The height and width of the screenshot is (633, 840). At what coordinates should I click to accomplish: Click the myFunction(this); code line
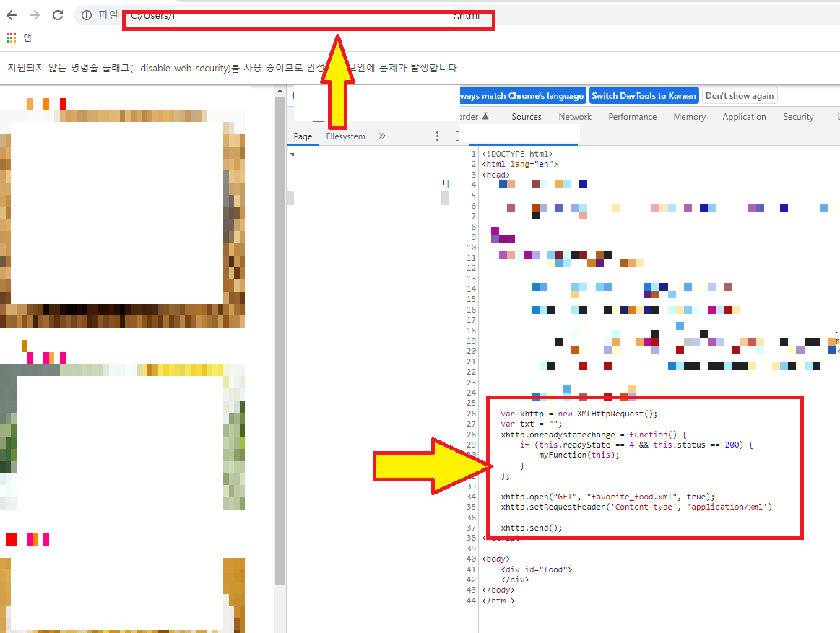pyautogui.click(x=579, y=455)
